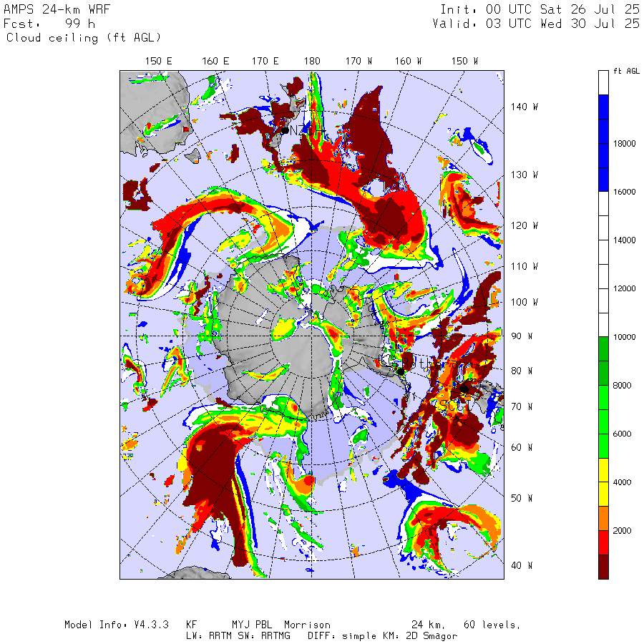Image resolution: width=644 pixels, height=644 pixels.
Task: Click the 'DIFF: simple KM: 2D Smagor' text
Action: click(x=382, y=636)
